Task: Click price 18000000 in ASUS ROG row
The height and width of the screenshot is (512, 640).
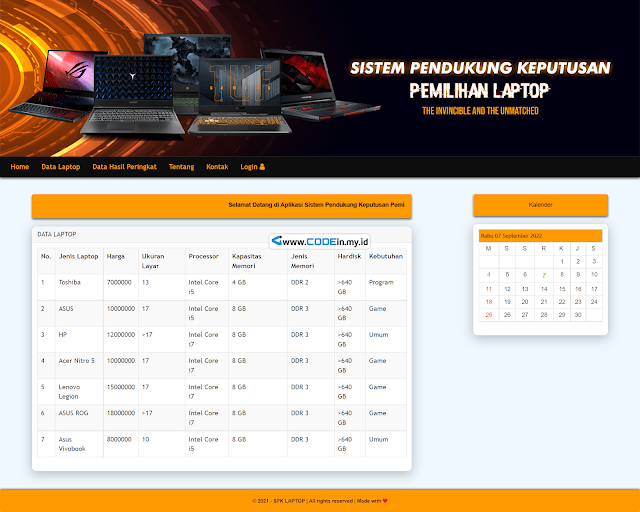Action: 121,413
